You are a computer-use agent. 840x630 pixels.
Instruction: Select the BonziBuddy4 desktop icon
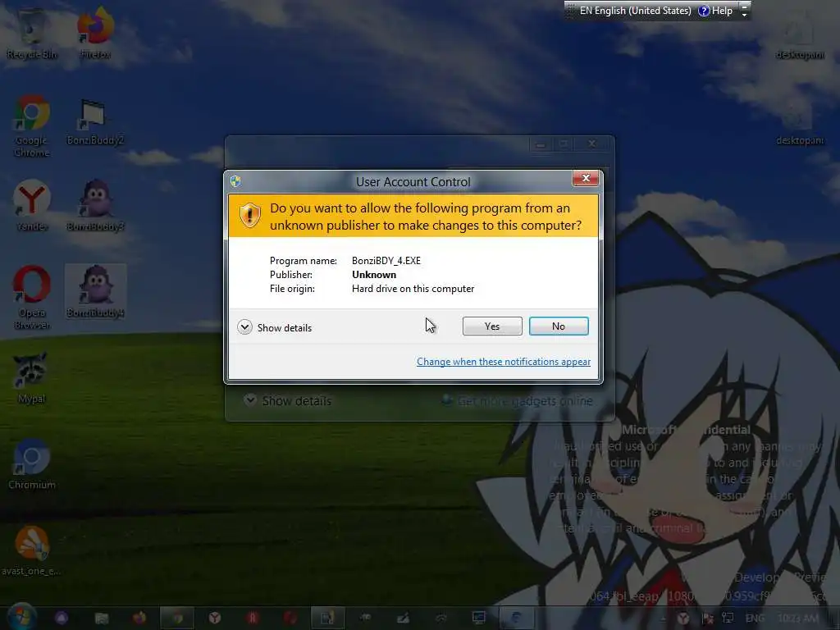point(95,292)
